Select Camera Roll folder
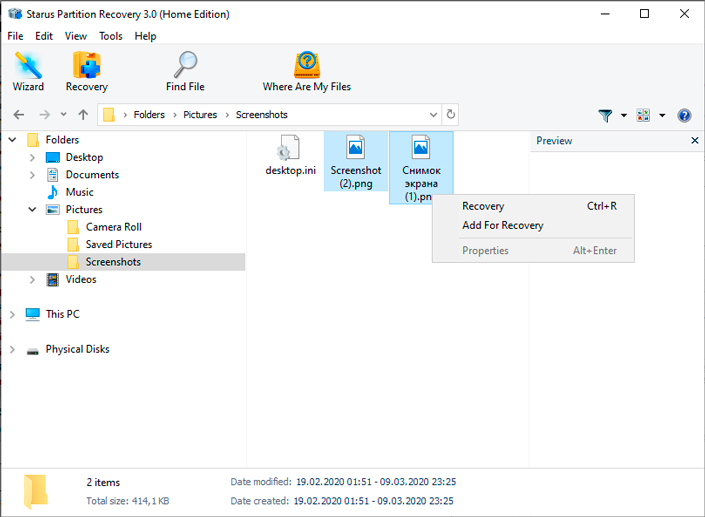This screenshot has width=705, height=517. pyautogui.click(x=114, y=227)
